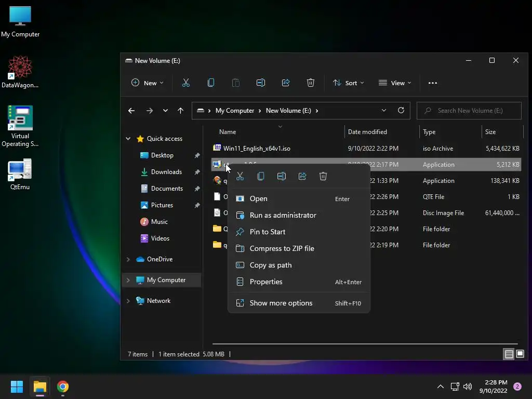Click My Computer in address breadcrumb
532x399 pixels.
[235, 111]
